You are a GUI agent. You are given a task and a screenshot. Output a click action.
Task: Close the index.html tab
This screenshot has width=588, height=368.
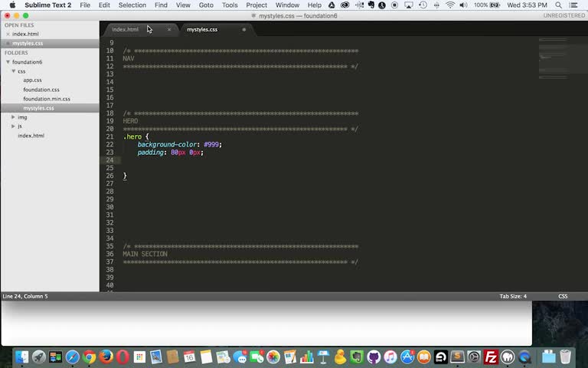tap(169, 29)
